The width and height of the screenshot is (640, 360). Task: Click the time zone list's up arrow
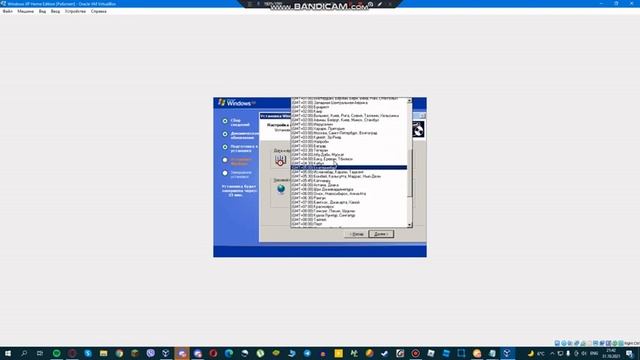tap(409, 100)
